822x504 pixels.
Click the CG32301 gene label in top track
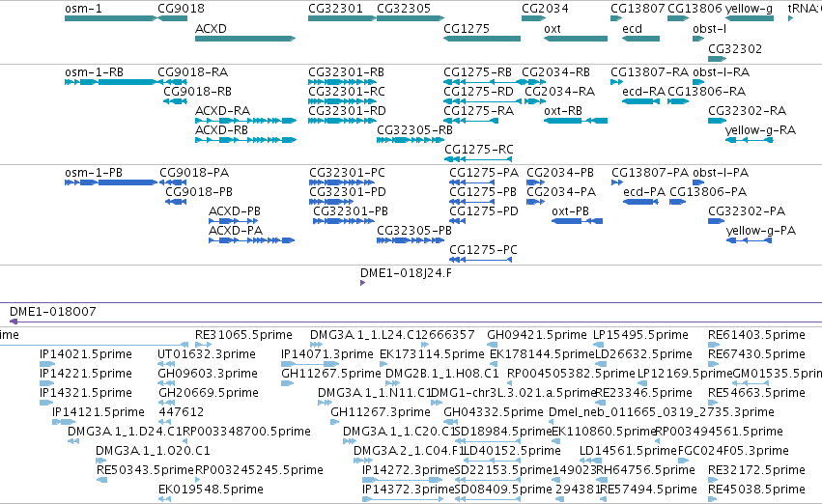(x=335, y=9)
